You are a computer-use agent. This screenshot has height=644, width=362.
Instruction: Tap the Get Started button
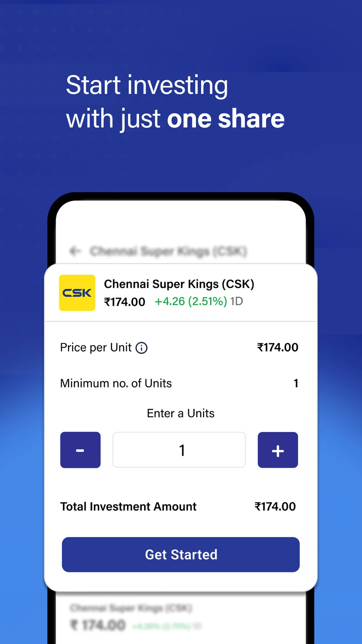click(x=181, y=554)
